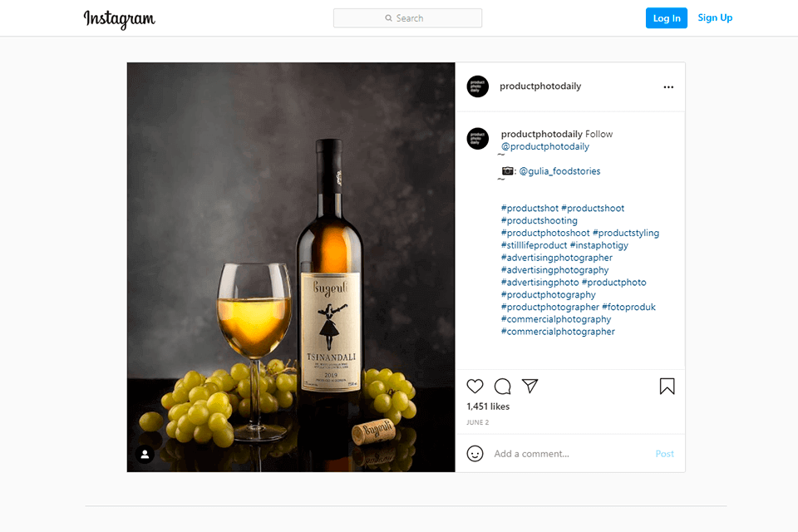Share the post via paper plane icon
This screenshot has height=532, width=798.
(x=530, y=387)
